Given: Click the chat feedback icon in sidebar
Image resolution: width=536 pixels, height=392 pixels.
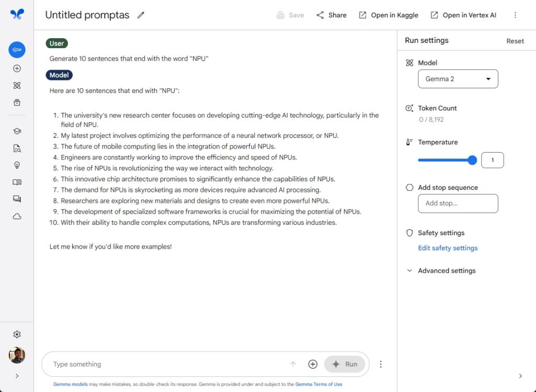Looking at the screenshot, I should [17, 199].
